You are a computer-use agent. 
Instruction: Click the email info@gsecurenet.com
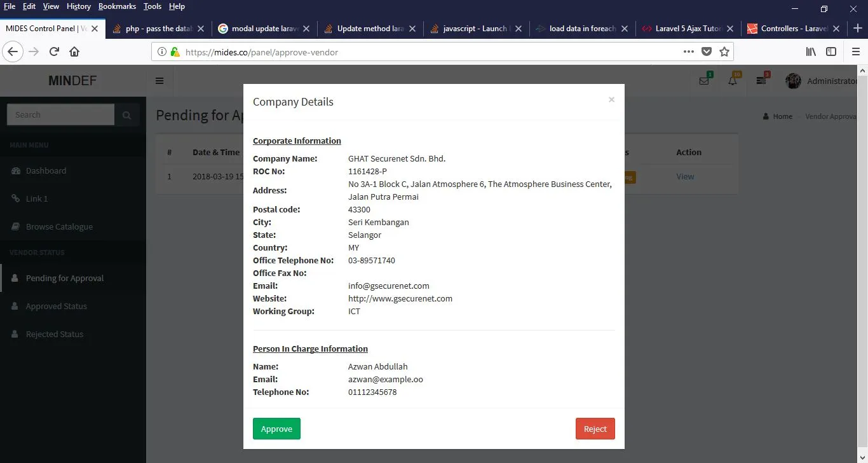click(x=389, y=286)
